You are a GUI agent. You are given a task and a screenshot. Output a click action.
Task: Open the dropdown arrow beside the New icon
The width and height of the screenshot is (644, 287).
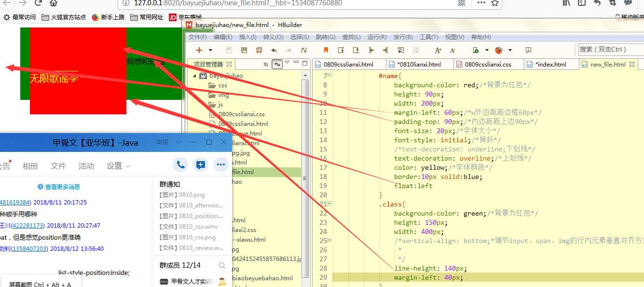(x=210, y=50)
